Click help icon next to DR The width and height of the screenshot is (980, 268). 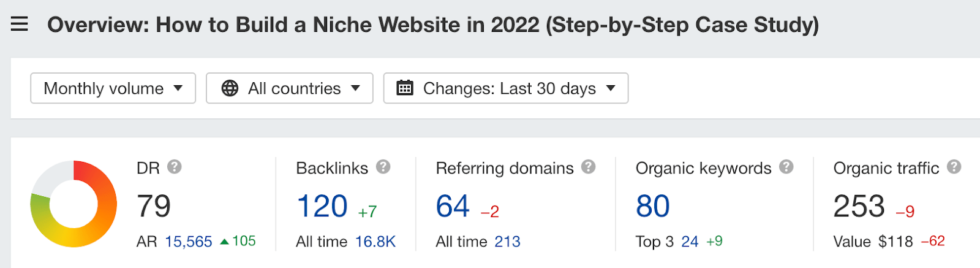tap(175, 167)
